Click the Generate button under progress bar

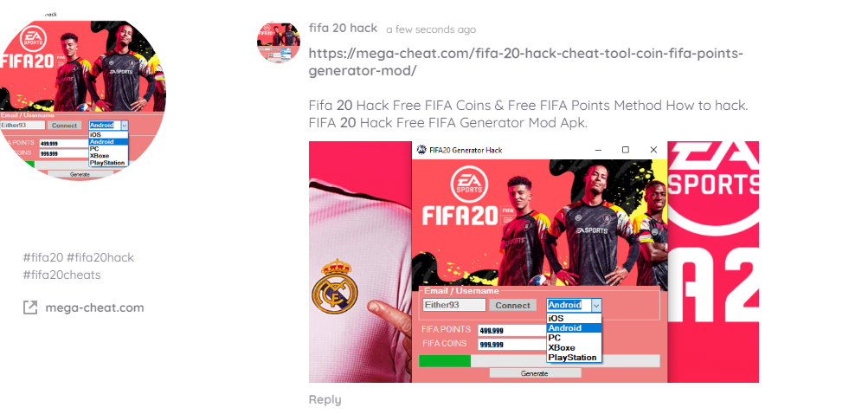tap(535, 373)
